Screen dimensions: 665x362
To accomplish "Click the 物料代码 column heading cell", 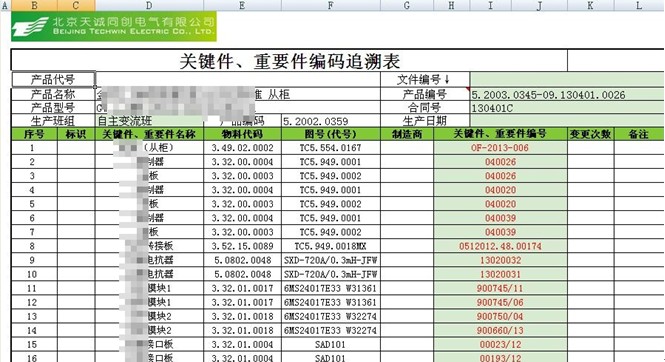I will point(243,134).
